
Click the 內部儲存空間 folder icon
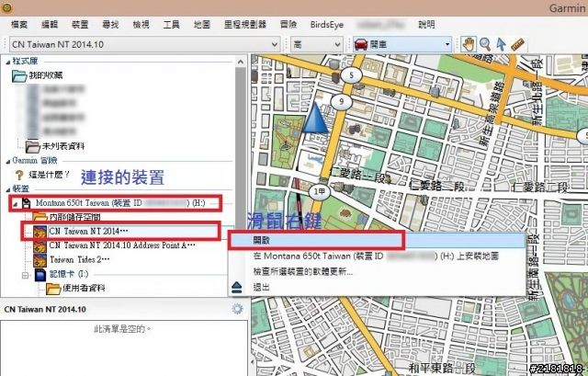pyautogui.click(x=40, y=217)
